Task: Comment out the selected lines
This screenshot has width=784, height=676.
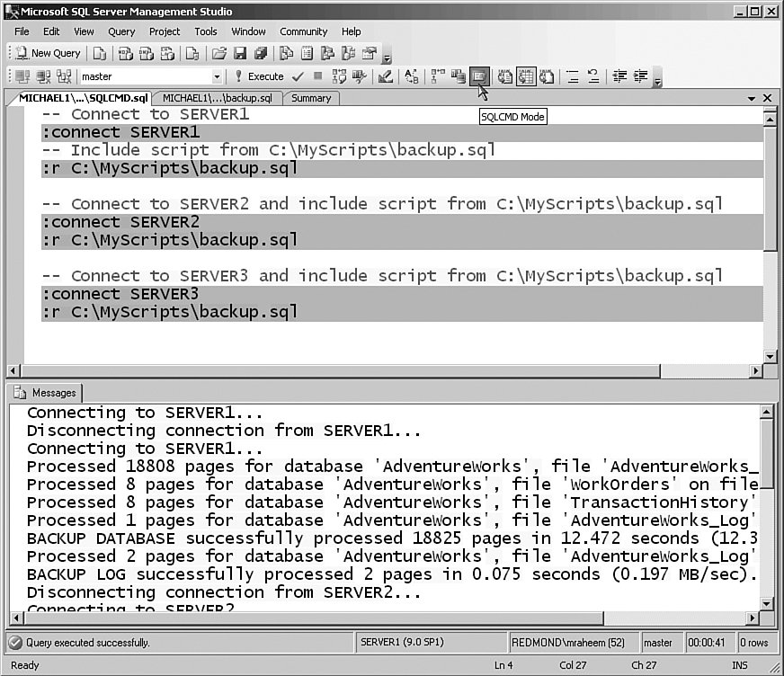Action: [573, 76]
